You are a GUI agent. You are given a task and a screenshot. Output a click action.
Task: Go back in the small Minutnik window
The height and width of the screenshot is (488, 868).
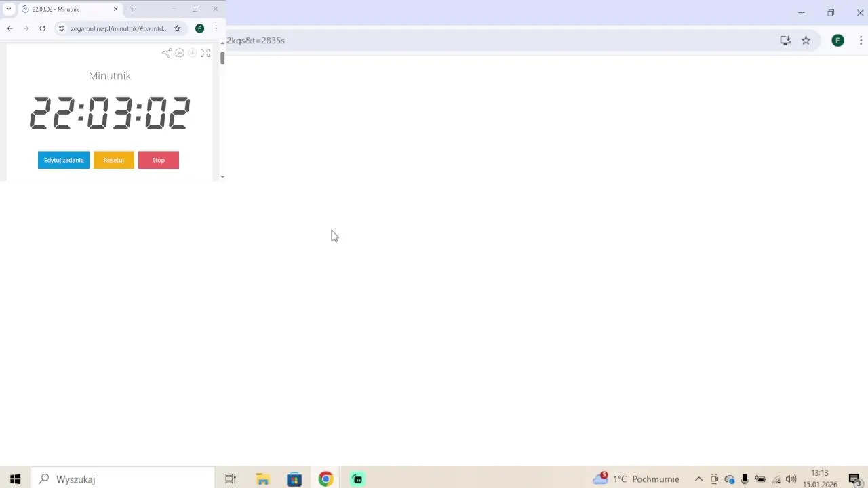[x=10, y=28]
